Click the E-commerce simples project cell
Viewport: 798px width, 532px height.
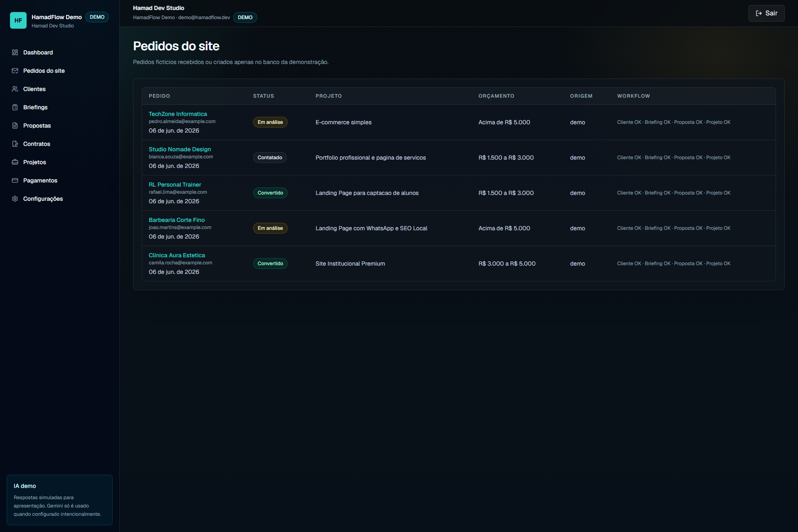[x=343, y=122]
